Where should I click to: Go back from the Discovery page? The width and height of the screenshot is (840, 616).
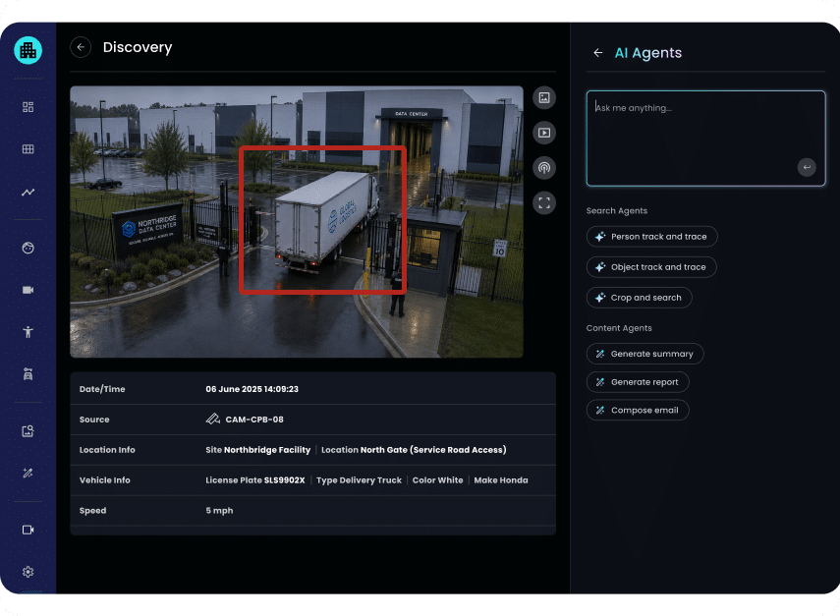pos(81,47)
